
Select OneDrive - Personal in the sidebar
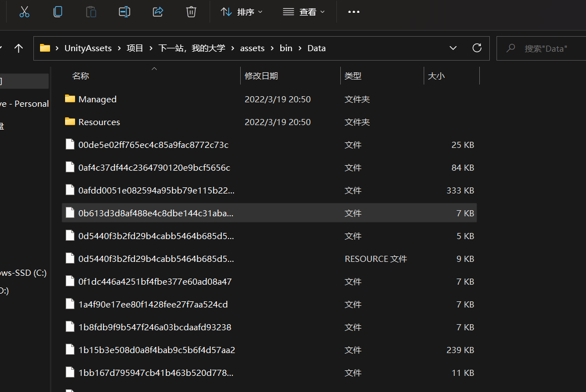[24, 103]
